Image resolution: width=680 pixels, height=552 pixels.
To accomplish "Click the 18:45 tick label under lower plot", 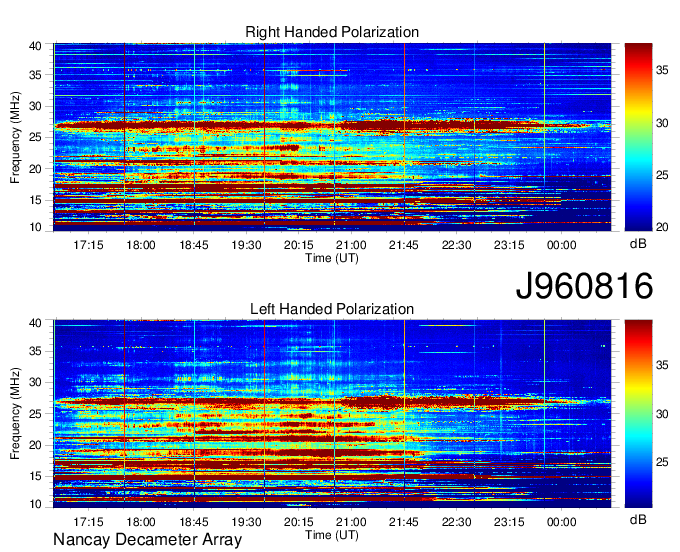I will click(x=194, y=522).
